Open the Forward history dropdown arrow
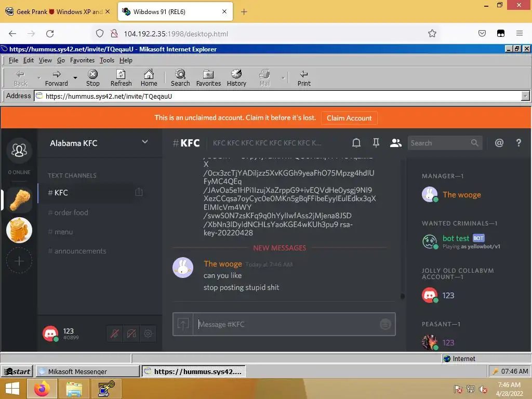The height and width of the screenshot is (399, 532). point(75,78)
